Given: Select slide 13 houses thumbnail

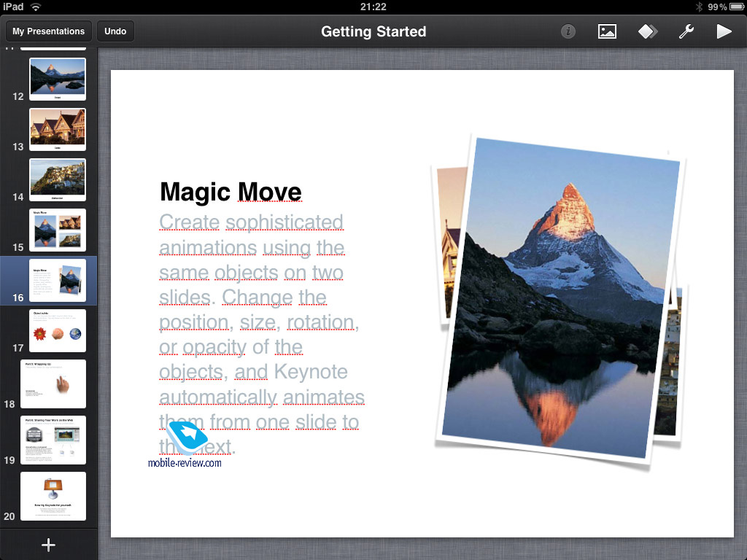Looking at the screenshot, I should (x=58, y=129).
